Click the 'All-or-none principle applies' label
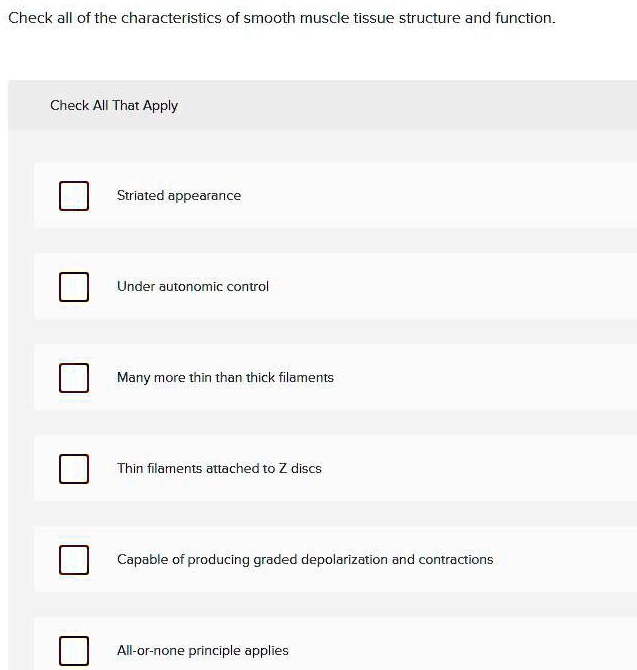 click(x=203, y=651)
